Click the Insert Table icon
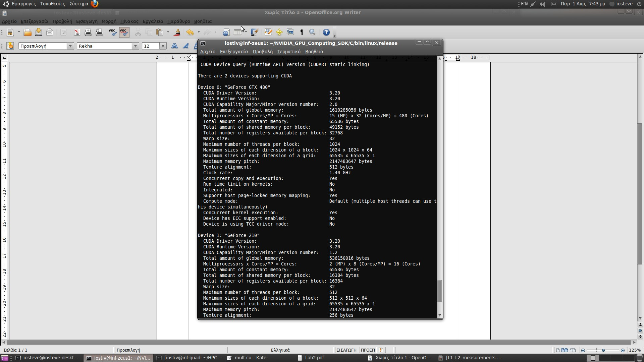Screen dimensions: 644x362 (x=238, y=32)
